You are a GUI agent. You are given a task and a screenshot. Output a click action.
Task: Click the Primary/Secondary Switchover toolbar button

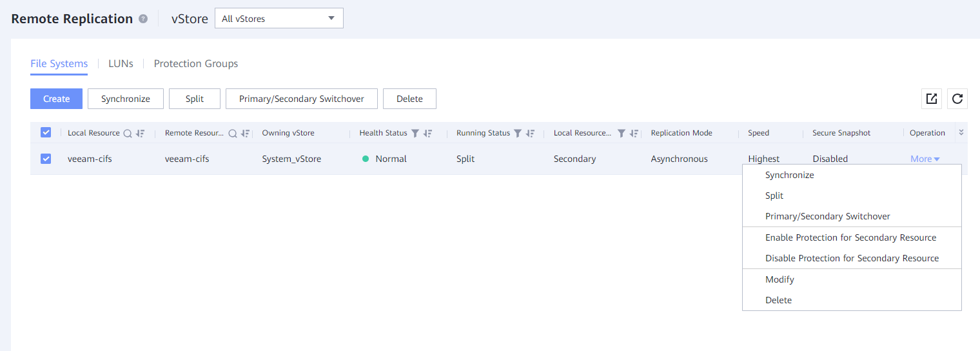[301, 99]
